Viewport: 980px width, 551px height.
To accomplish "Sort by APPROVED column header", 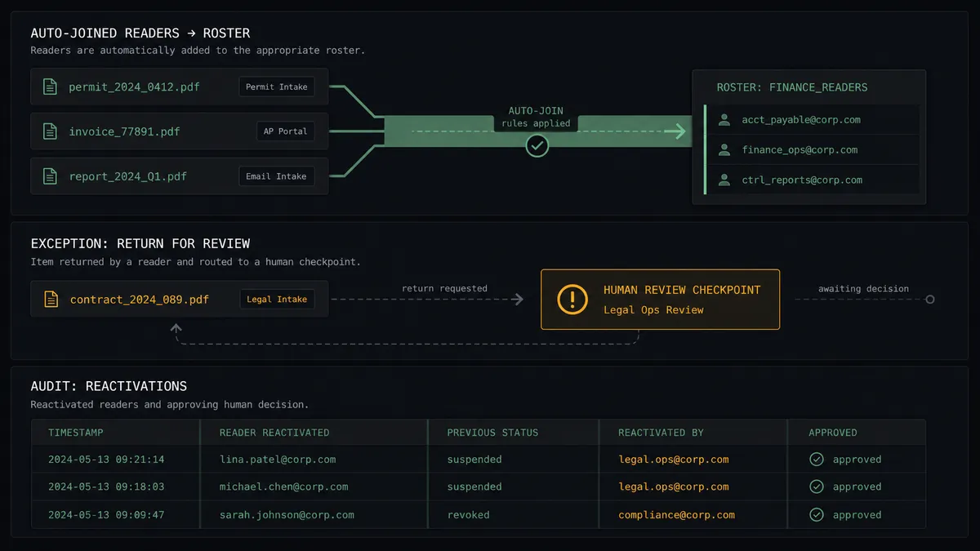I will click(x=833, y=433).
